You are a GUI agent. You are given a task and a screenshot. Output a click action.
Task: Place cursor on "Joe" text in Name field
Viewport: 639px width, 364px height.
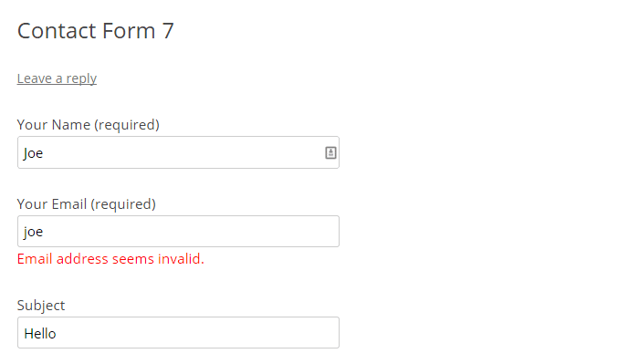click(33, 153)
